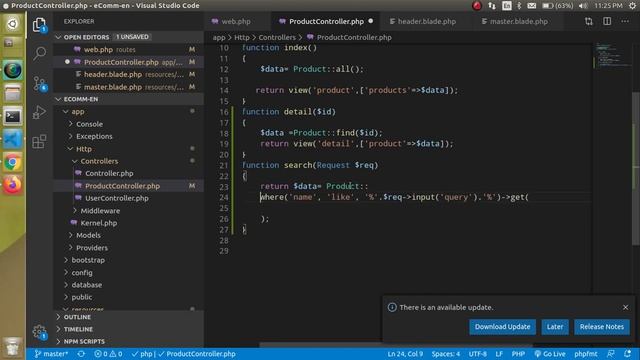Screen dimensions: 640x360
Task: Open the volume control in top bar
Action: [x=583, y=6]
